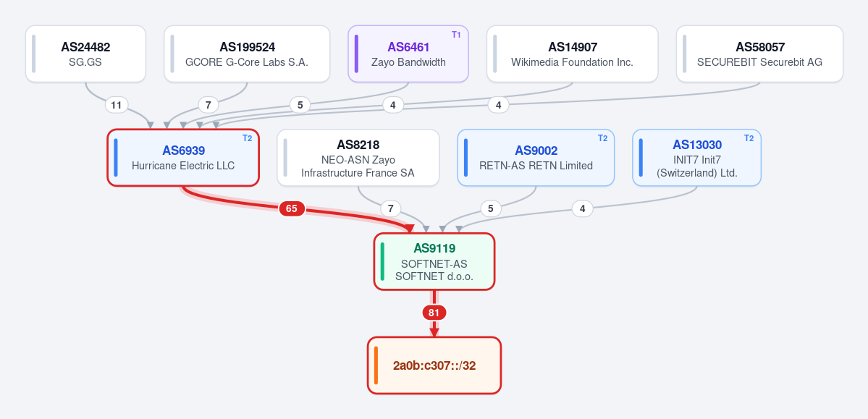
Task: Click the AS58057 SECUREBIT node
Action: pos(759,54)
